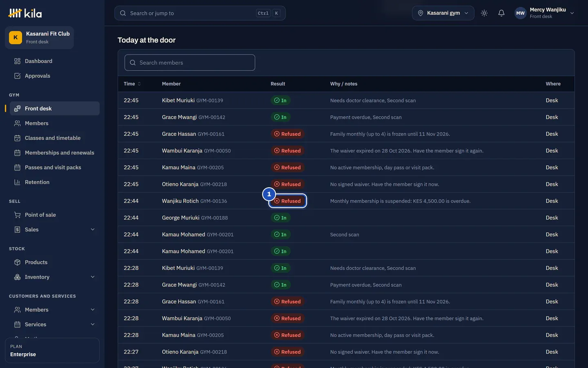Click In badge for Kibet Muriuki at 22:45
Image resolution: width=588 pixels, height=368 pixels.
pos(281,101)
